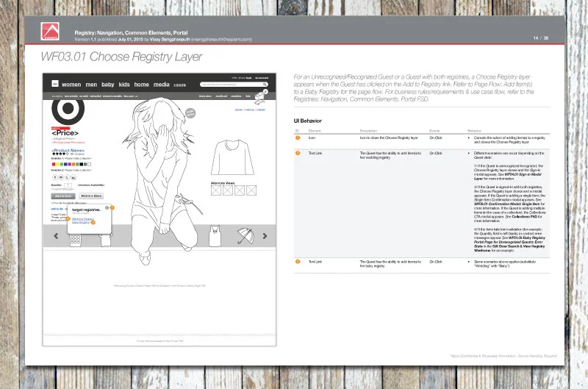Pick the black color swatch
The image size is (588, 389).
[82, 164]
